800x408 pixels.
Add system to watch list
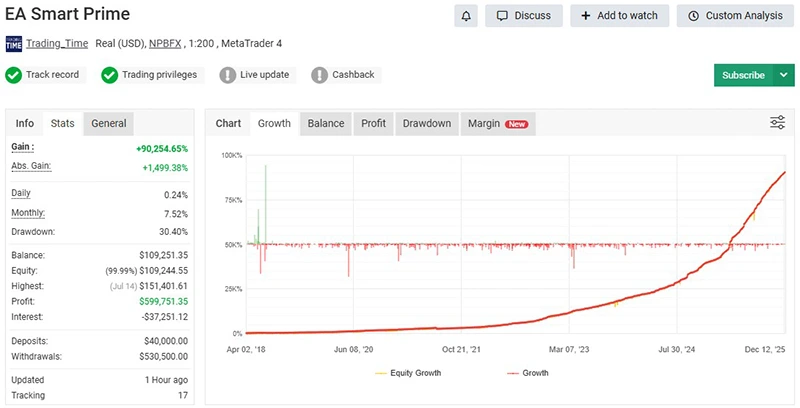(619, 16)
